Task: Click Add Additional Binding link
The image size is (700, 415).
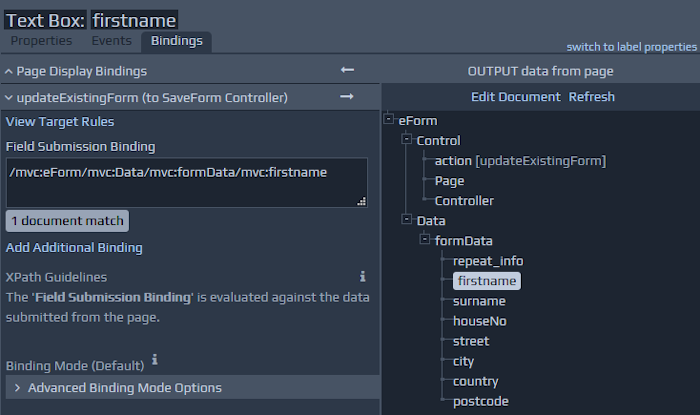Action: pyautogui.click(x=74, y=248)
